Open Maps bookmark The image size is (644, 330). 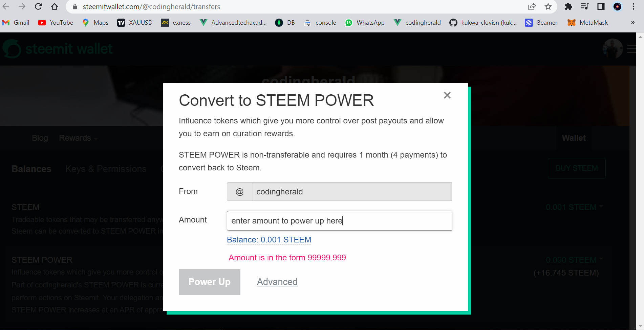pyautogui.click(x=95, y=23)
